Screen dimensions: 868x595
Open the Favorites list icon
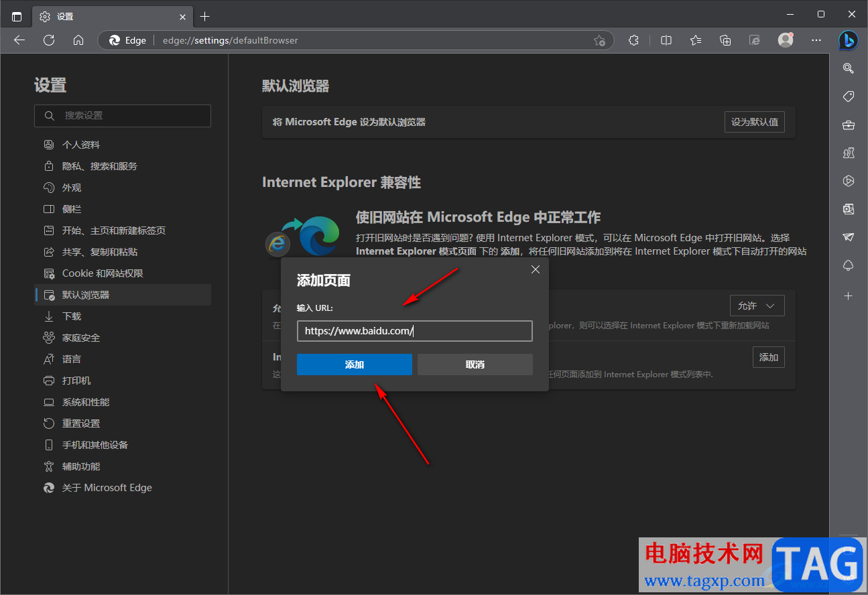pos(696,40)
